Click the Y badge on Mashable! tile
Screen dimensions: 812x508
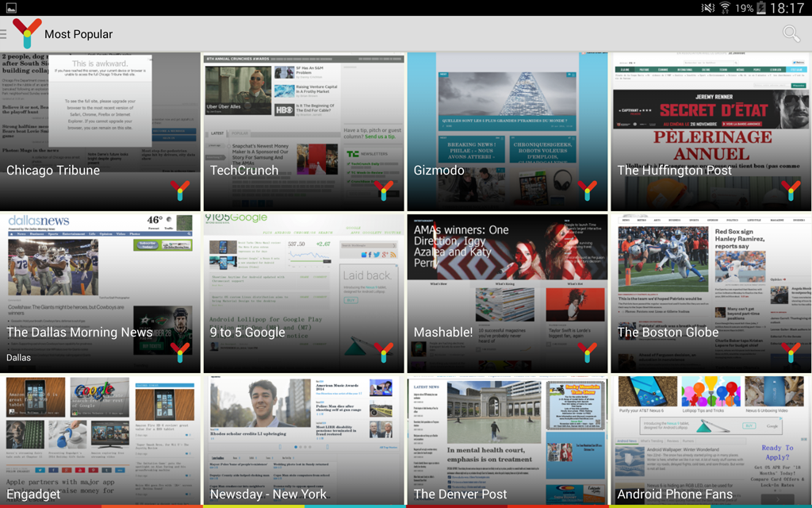click(587, 352)
